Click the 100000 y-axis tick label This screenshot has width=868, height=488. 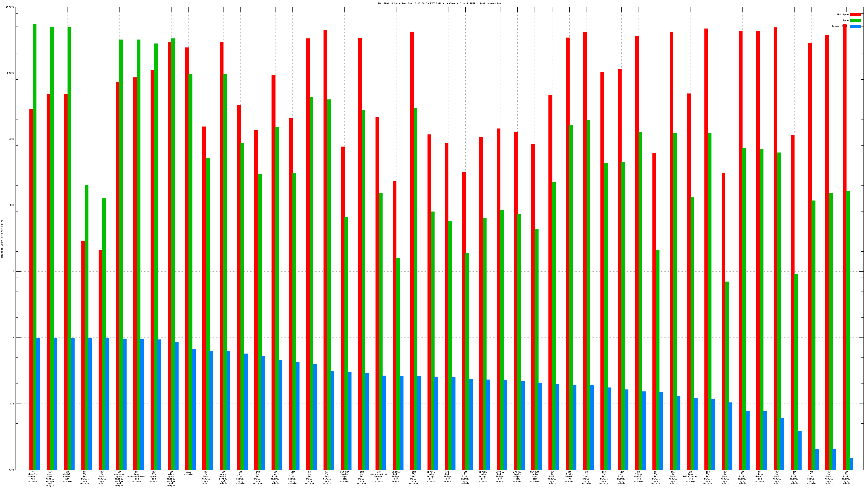tap(9, 7)
